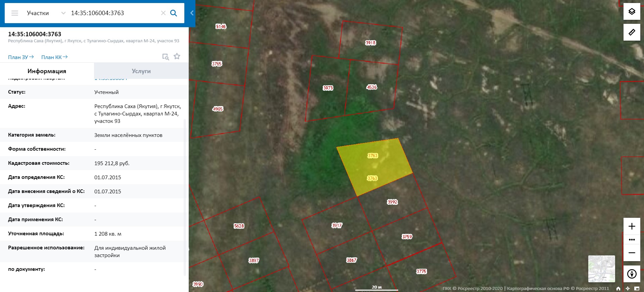Open the План КК link
The image size is (644, 292).
[54, 57]
